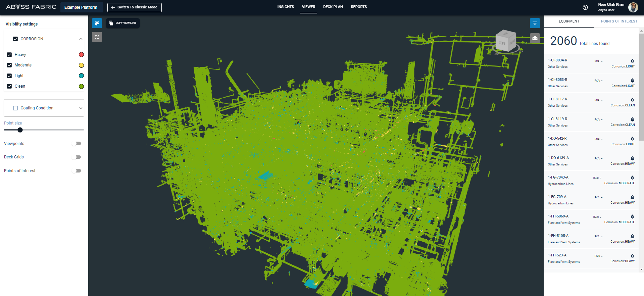The width and height of the screenshot is (644, 296).
Task: Click the color palette icon in viewer
Action: (x=97, y=23)
